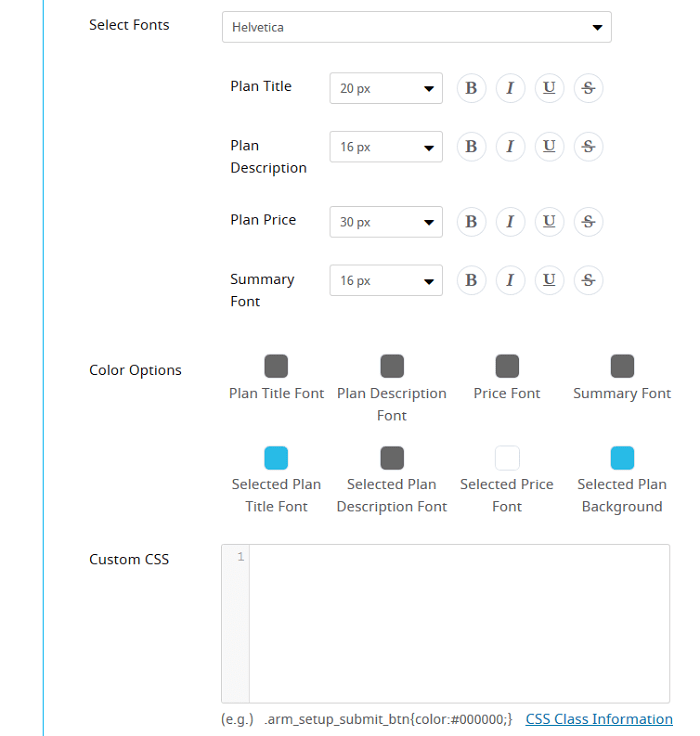700x736 pixels.
Task: Pick the Selected Plan Background color
Action: [622, 458]
